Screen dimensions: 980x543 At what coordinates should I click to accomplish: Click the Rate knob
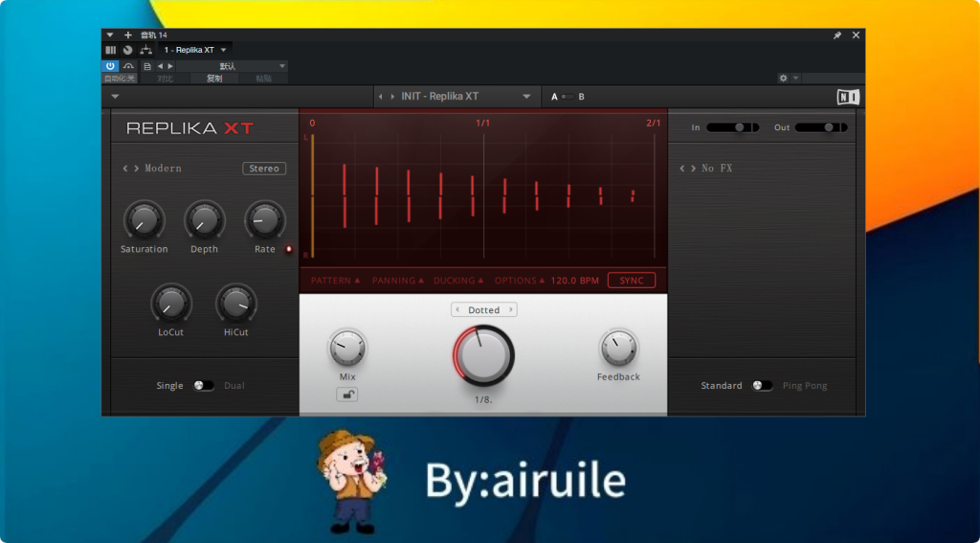click(265, 220)
